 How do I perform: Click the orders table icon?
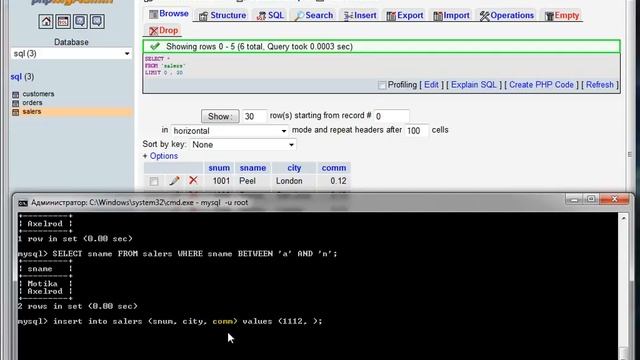pyautogui.click(x=16, y=103)
